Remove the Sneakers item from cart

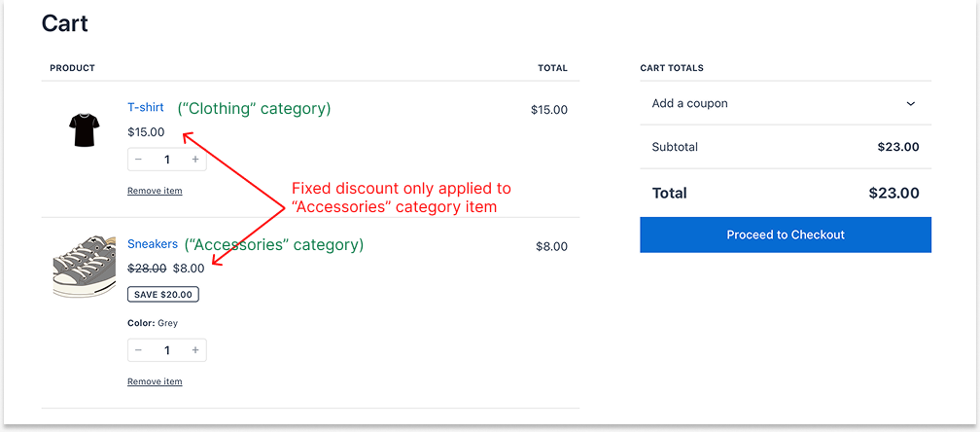[155, 381]
